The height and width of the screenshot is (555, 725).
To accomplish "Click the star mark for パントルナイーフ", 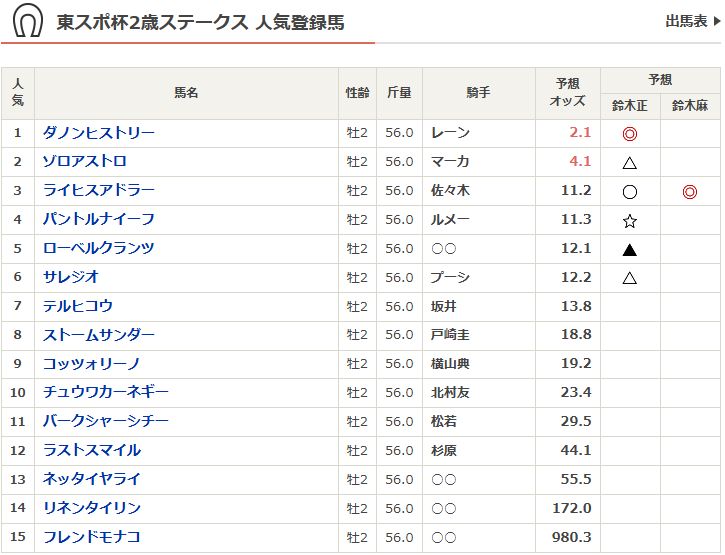I will pyautogui.click(x=629, y=220).
